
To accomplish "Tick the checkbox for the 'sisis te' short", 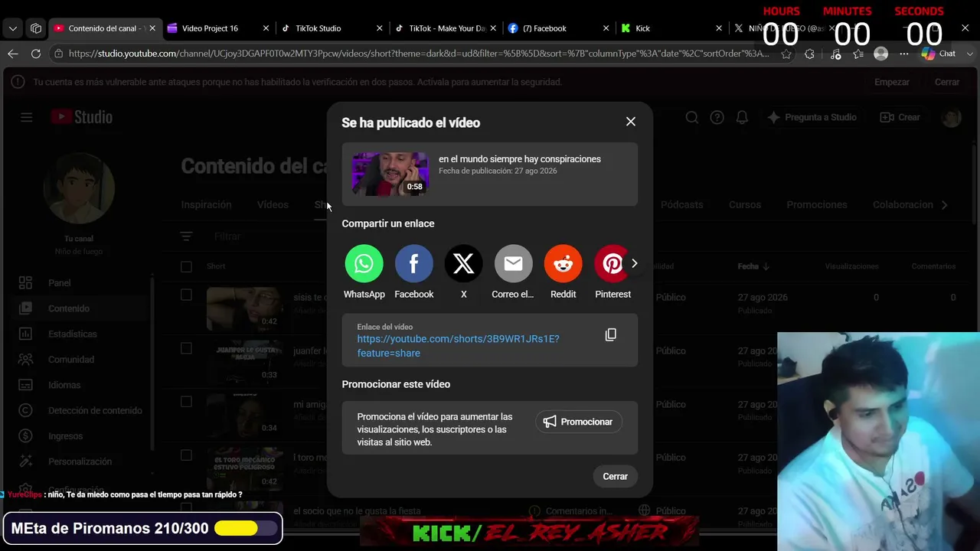I will [186, 295].
